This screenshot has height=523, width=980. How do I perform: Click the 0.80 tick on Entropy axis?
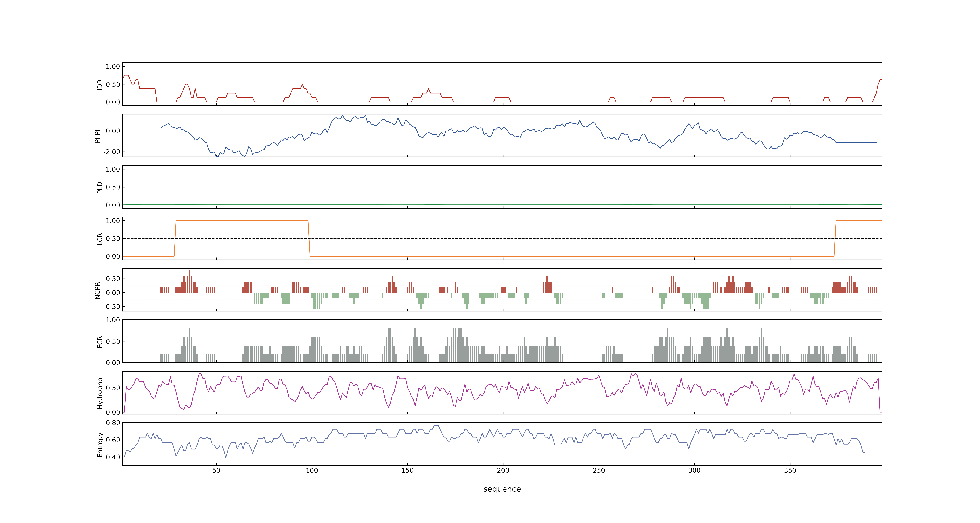point(113,423)
